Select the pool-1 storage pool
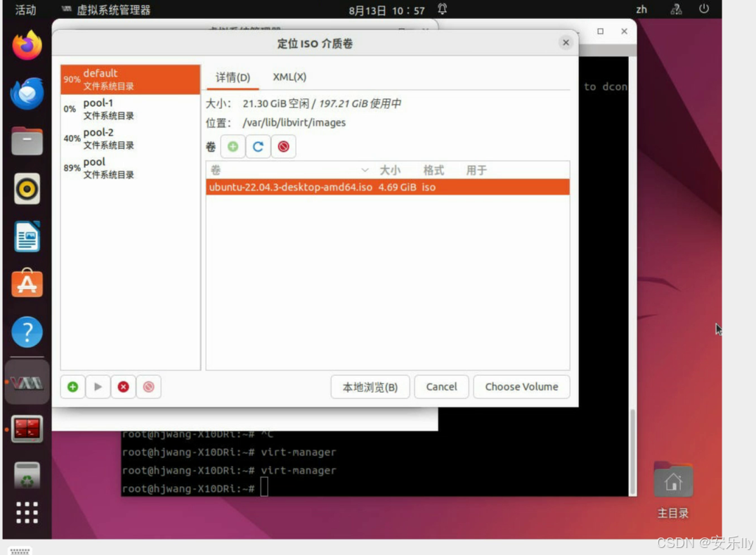Screen dimensions: 756x555 click(130, 109)
